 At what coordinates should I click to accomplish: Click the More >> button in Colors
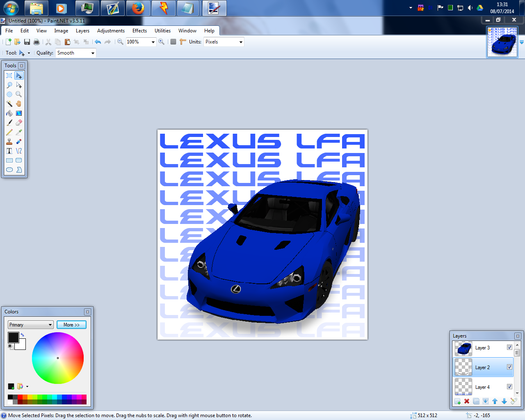click(x=71, y=325)
